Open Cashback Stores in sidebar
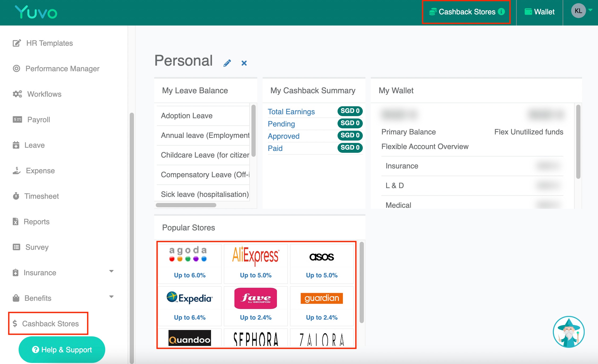Image resolution: width=598 pixels, height=364 pixels. (50, 324)
